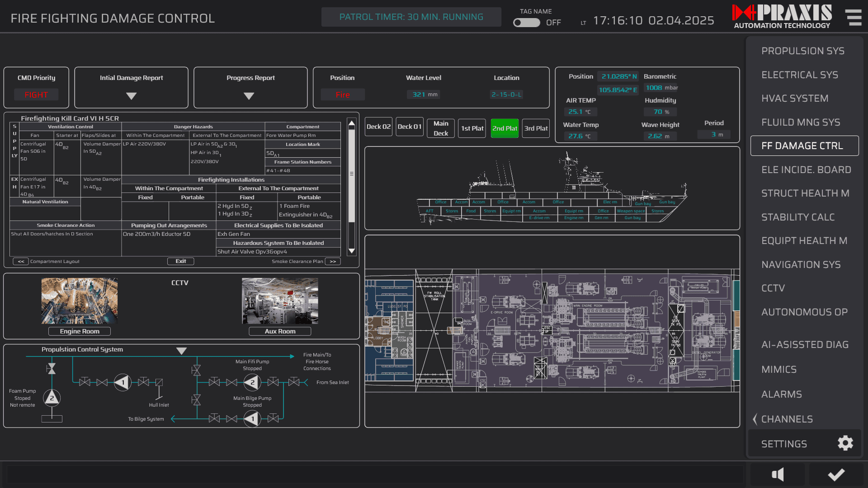Mute alarms with the speaker icon
The image size is (868, 488).
(778, 474)
